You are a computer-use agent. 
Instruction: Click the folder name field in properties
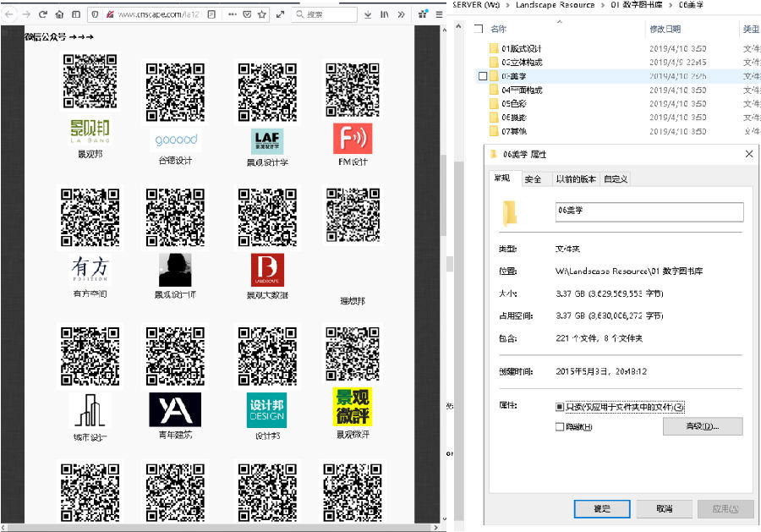[x=648, y=211]
